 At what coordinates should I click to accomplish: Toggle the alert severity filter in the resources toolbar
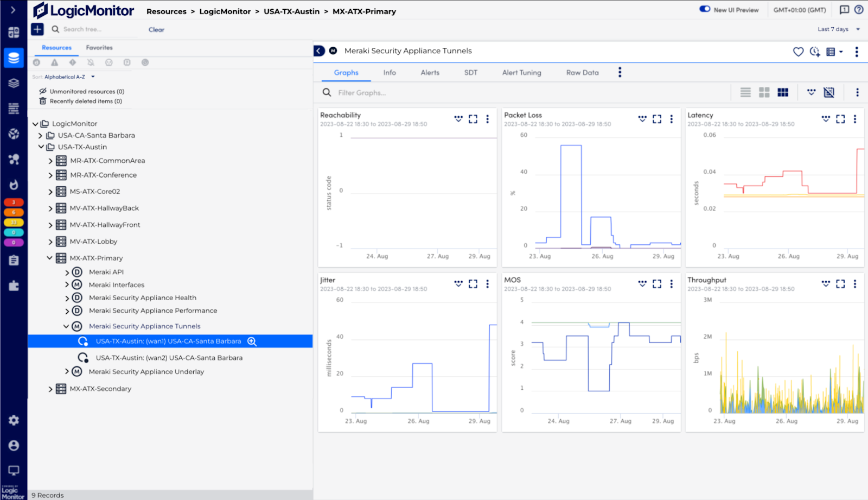pos(54,62)
